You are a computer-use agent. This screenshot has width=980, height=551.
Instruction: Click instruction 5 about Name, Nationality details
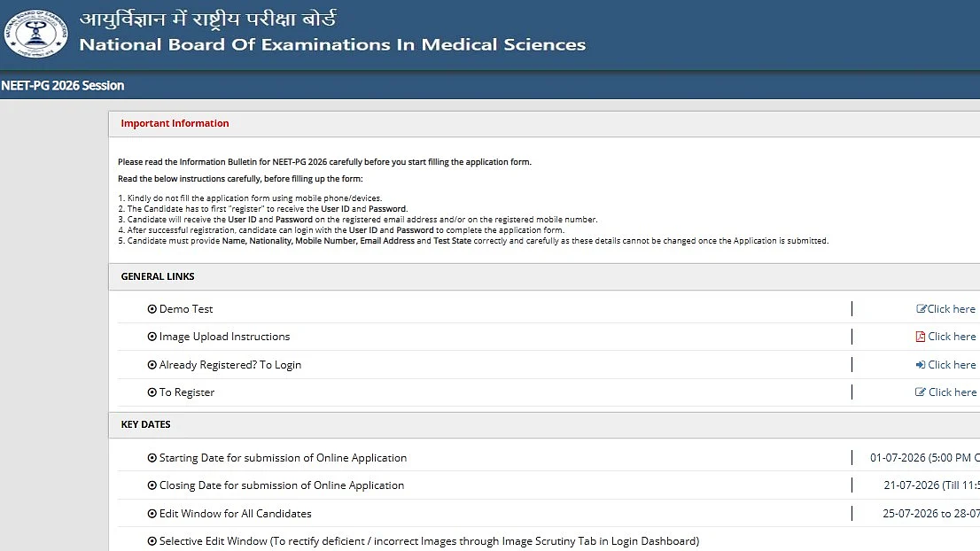(x=473, y=241)
